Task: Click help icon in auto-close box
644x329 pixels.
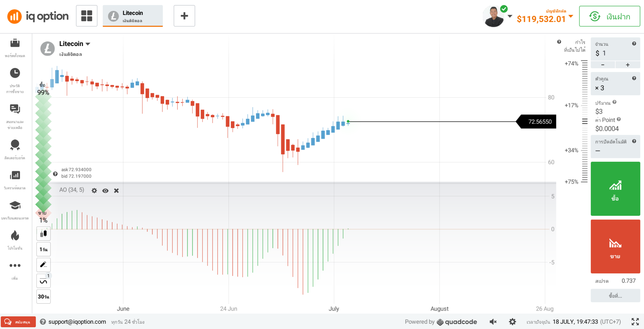Action: pos(634,141)
